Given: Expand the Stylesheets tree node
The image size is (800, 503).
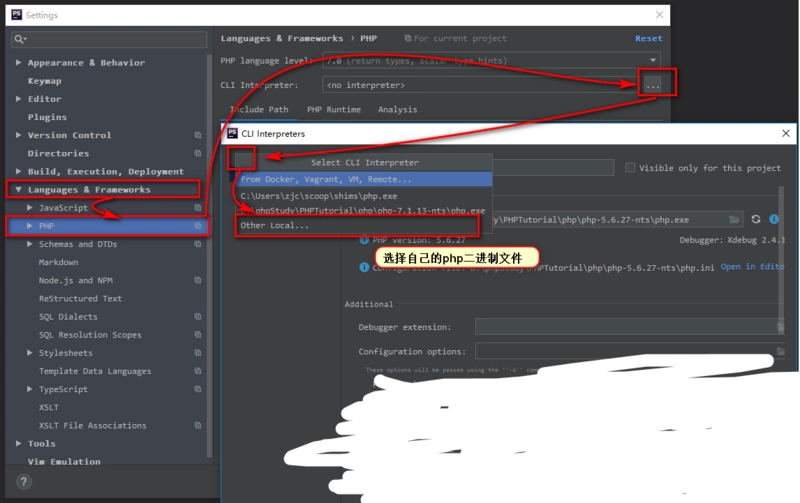Looking at the screenshot, I should pyautogui.click(x=30, y=353).
